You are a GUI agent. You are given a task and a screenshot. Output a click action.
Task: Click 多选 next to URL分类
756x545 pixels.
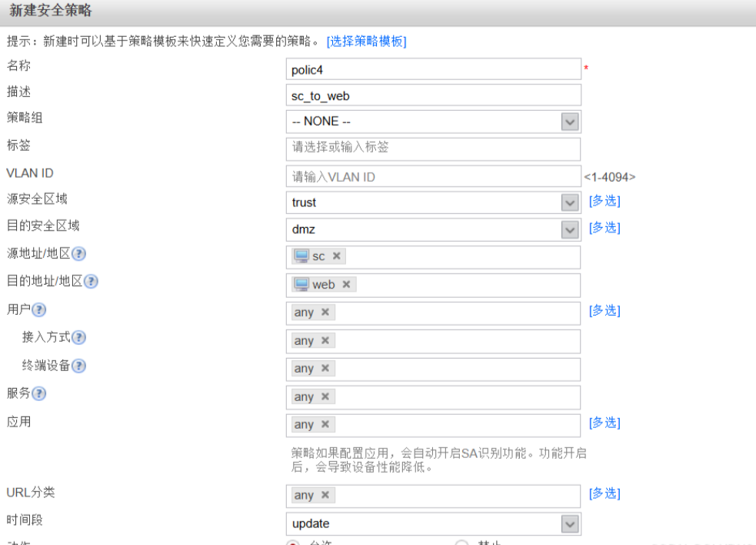pyautogui.click(x=604, y=494)
